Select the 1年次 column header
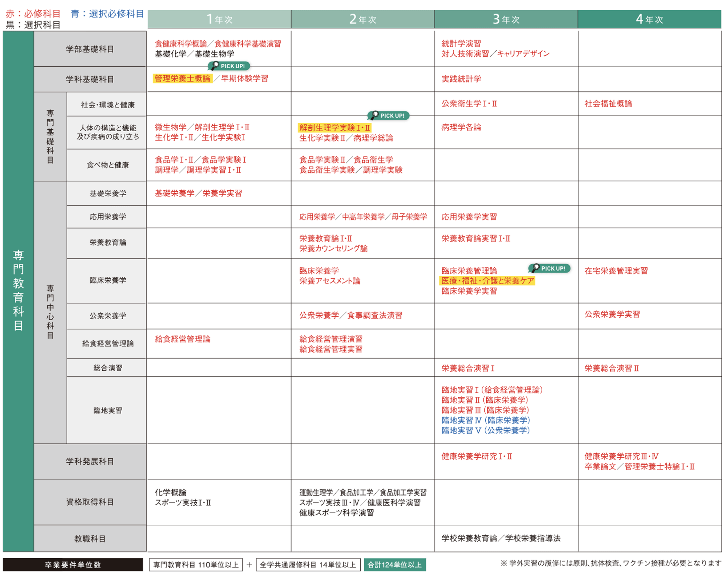Screen dimensions: 728x585 pos(219,19)
